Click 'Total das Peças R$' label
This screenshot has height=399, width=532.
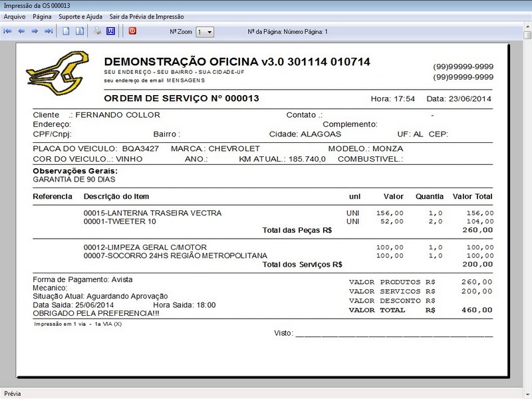tap(297, 230)
